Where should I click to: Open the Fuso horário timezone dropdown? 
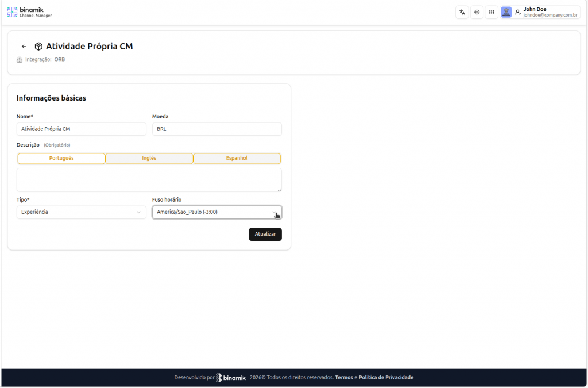click(x=216, y=212)
